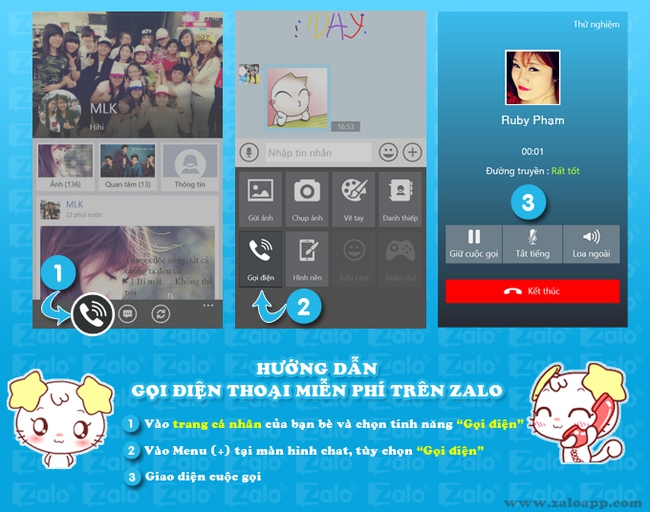Open the Ảnh (136) photos tile
Viewport: 650px width, 512px height.
click(x=65, y=167)
